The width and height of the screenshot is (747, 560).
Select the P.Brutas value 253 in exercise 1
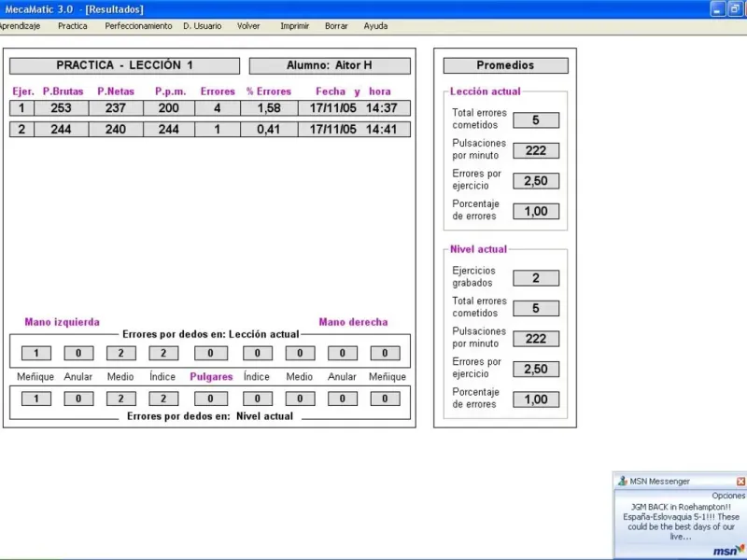(x=61, y=108)
